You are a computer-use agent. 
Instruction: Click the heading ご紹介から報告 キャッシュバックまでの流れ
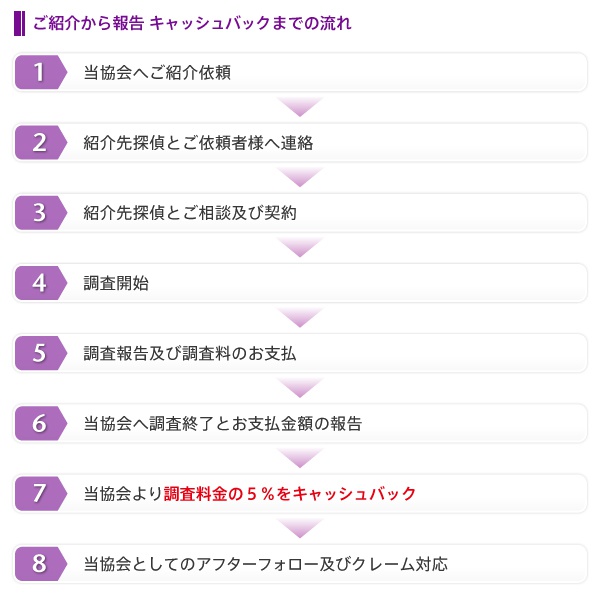coord(192,23)
